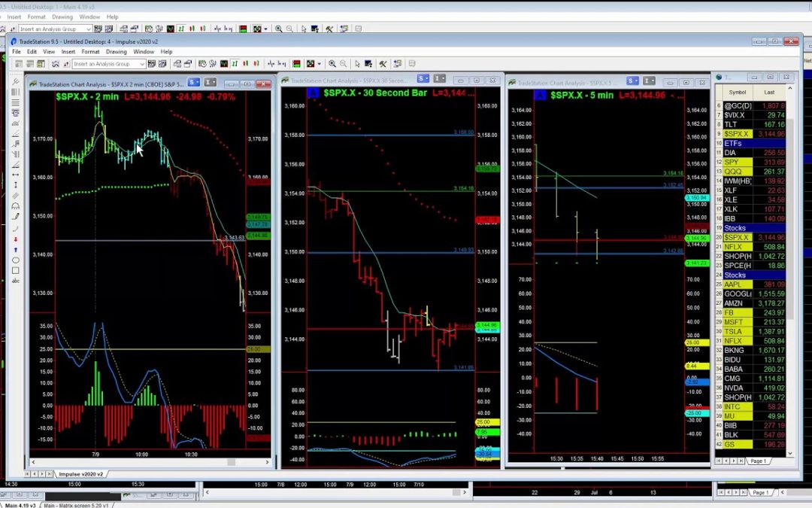The image size is (812, 508).
Task: Select the red down arrow drawing tool
Action: [x=16, y=239]
